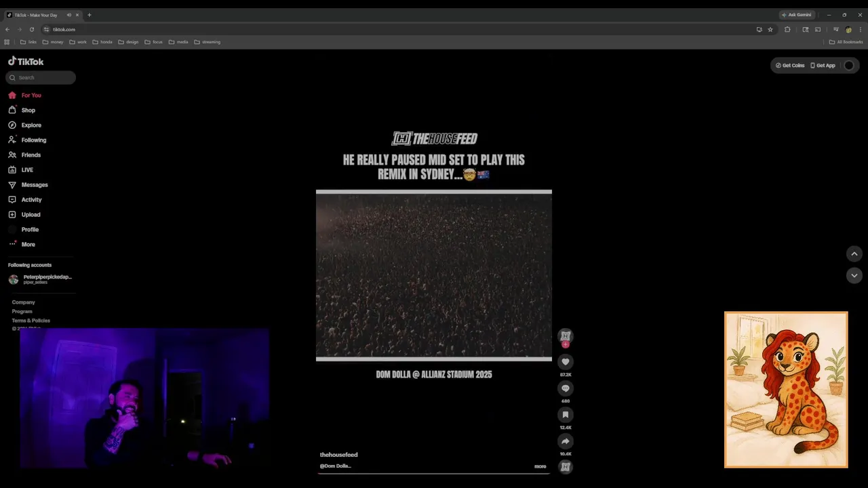Open the Following feed

27,140
